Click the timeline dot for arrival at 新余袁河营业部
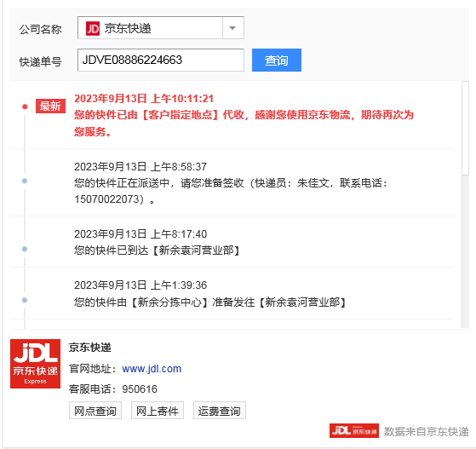This screenshot has height=449, width=476. [25, 249]
